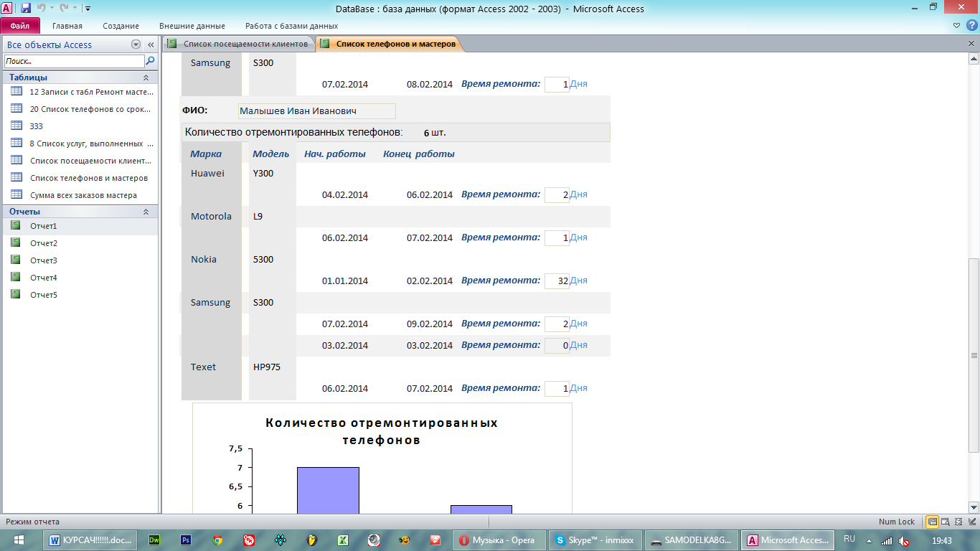Click the vertical scrollbar thumb
Image resolution: width=980 pixels, height=551 pixels.
coord(974,355)
